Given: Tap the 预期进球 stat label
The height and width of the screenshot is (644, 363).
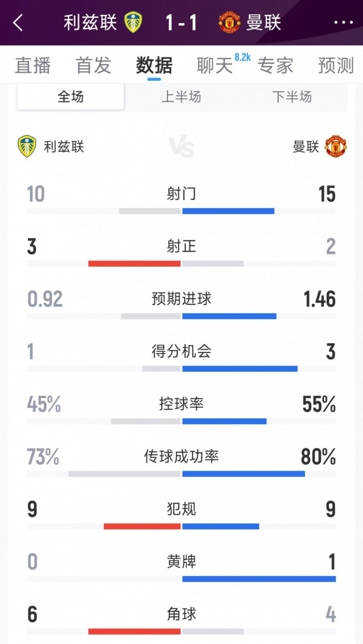Looking at the screenshot, I should click(181, 299).
